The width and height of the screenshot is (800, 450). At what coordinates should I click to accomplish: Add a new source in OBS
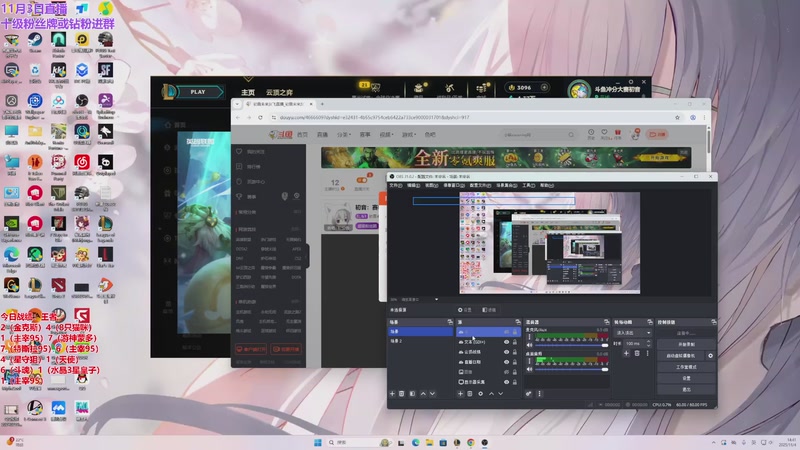[460, 394]
